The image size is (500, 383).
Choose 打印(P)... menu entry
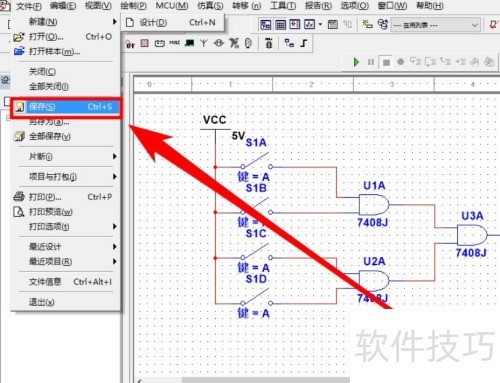click(x=66, y=197)
